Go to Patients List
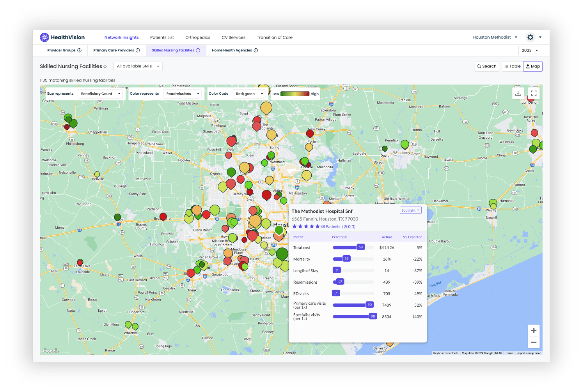 pyautogui.click(x=162, y=37)
